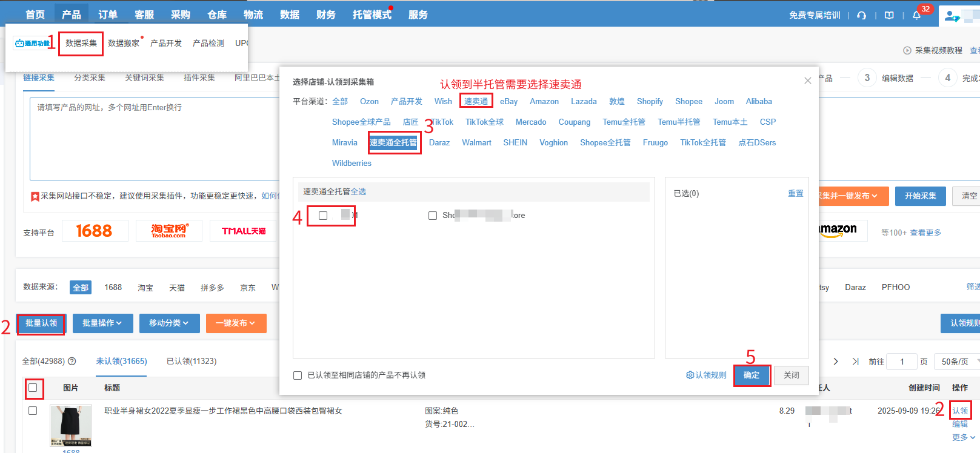
Task: Open the skirt product thumbnail image
Action: (71, 426)
